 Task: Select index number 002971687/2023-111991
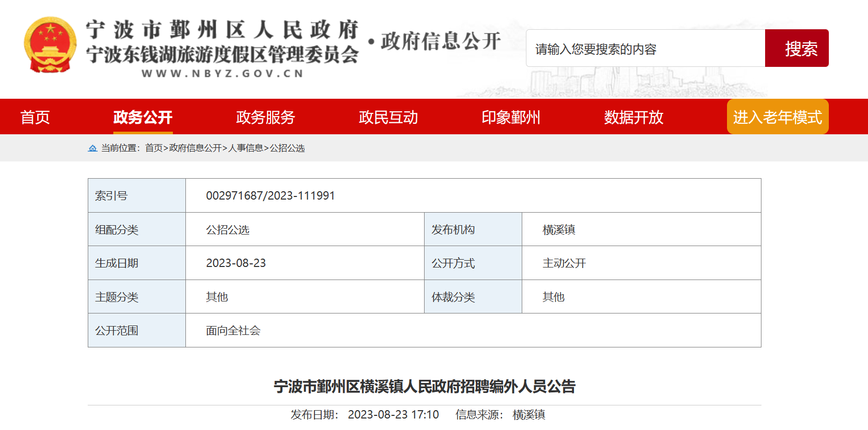click(x=271, y=196)
